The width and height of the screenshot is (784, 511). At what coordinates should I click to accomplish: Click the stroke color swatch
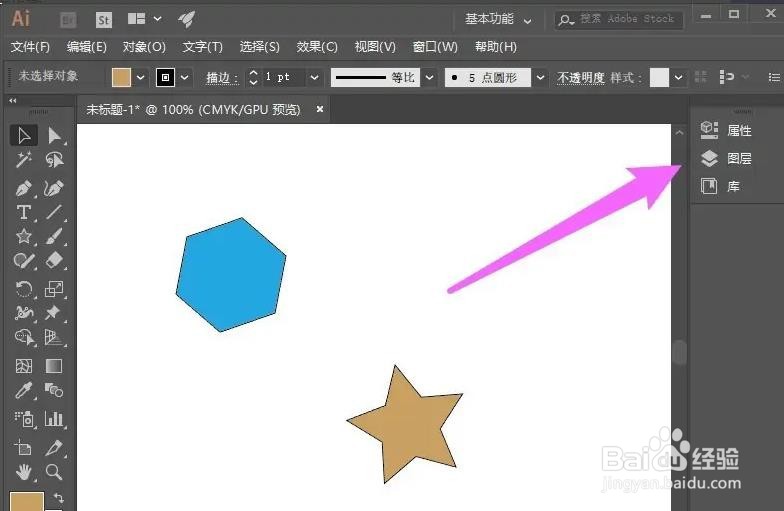click(x=165, y=78)
